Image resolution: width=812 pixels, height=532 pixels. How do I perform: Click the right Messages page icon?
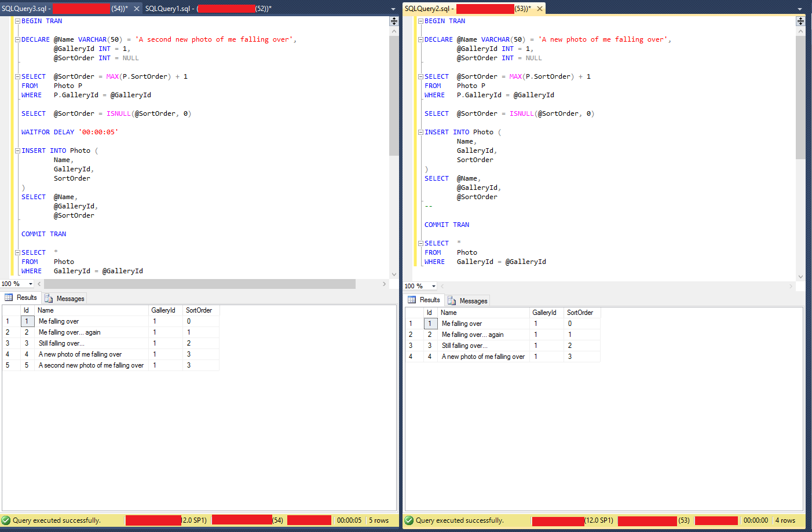pyautogui.click(x=452, y=300)
